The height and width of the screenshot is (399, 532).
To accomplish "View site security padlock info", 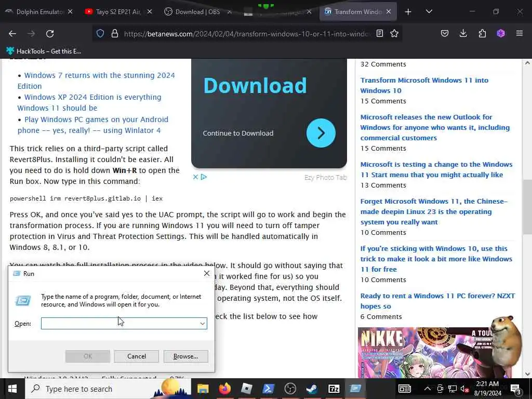I will tap(115, 33).
